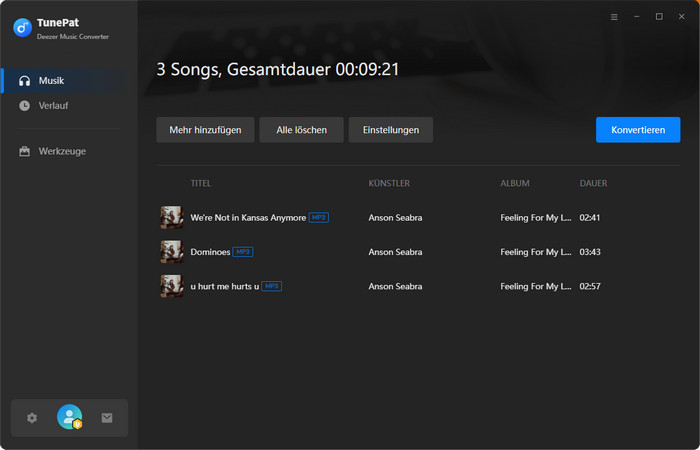Open the mail feedback icon
The height and width of the screenshot is (450, 700).
[107, 418]
